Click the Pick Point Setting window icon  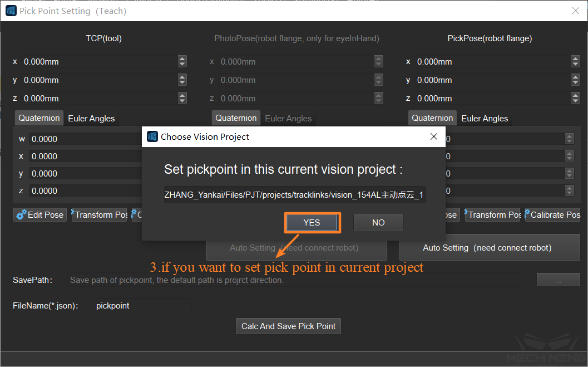11,11
